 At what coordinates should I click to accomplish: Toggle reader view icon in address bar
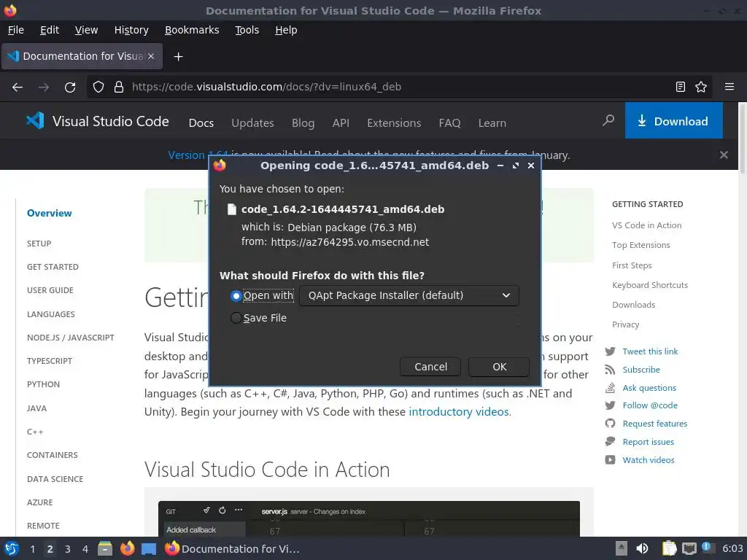pyautogui.click(x=681, y=87)
